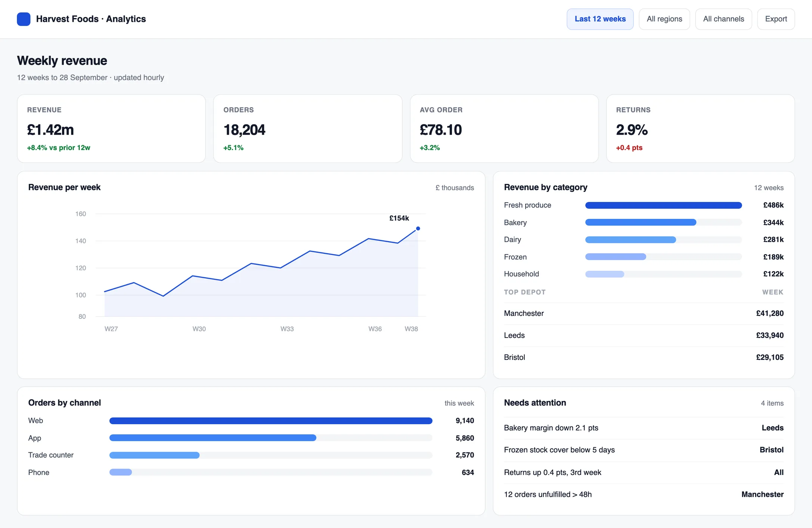This screenshot has height=528, width=812.
Task: Click the TOP DEPOT column header
Action: pos(525,292)
